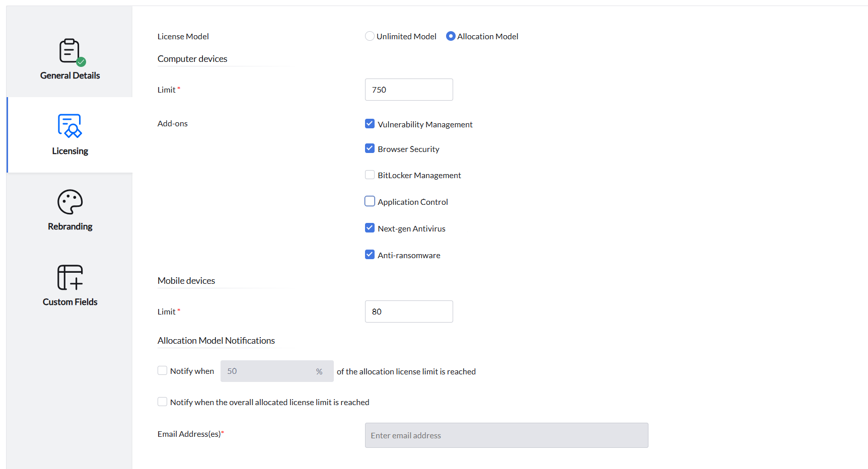Image resolution: width=868 pixels, height=469 pixels.
Task: Uncheck the Anti-ransomware add-on
Action: coord(370,255)
